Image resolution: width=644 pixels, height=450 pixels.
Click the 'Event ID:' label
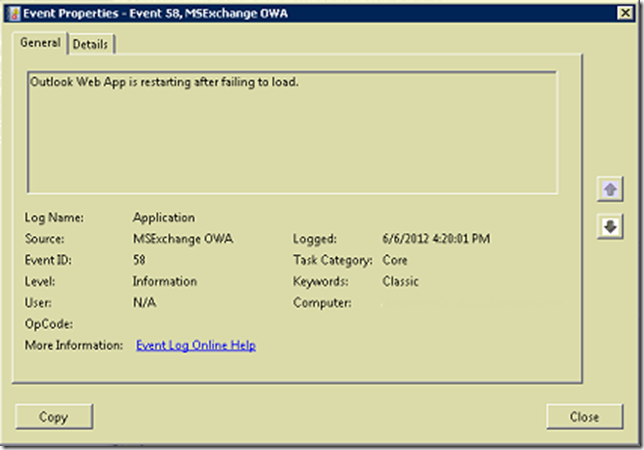(48, 260)
